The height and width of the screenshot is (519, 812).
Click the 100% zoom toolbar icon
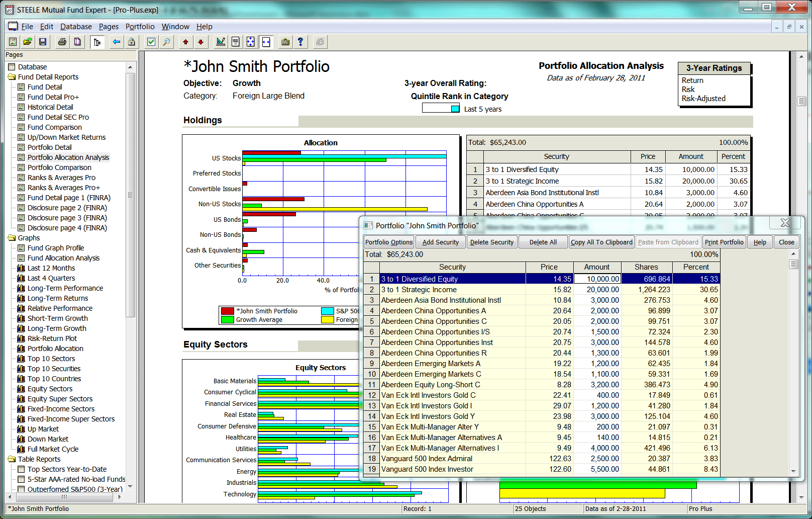tap(236, 42)
